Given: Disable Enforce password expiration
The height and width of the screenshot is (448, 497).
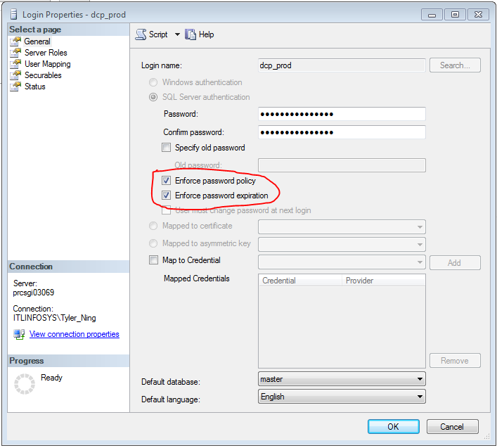Looking at the screenshot, I should coord(167,196).
